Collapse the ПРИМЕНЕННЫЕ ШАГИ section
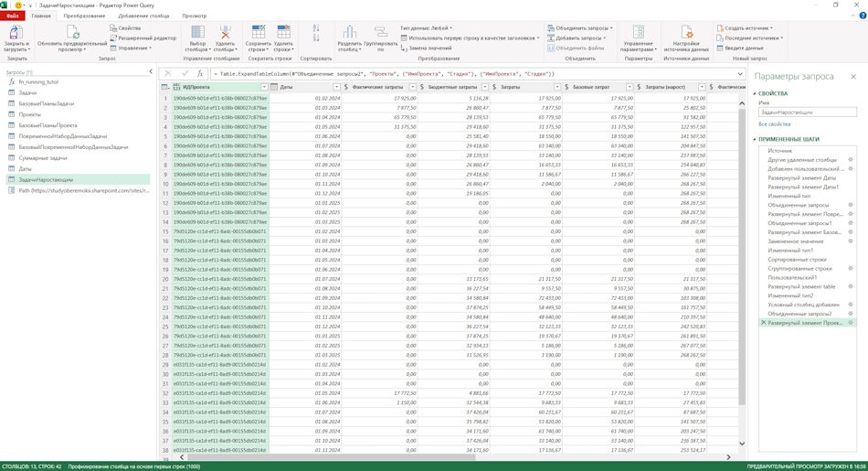The height and width of the screenshot is (471, 868). click(x=755, y=139)
